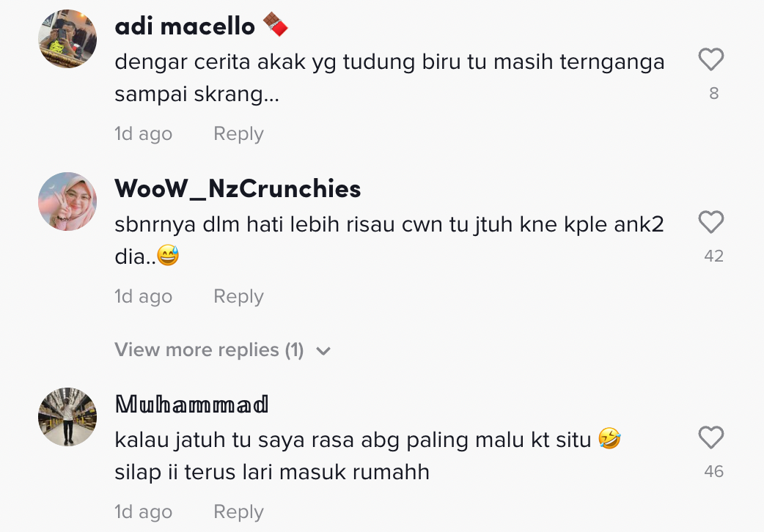Click the chocolate emoji beside adi macello
The image size is (764, 532).
click(x=276, y=26)
